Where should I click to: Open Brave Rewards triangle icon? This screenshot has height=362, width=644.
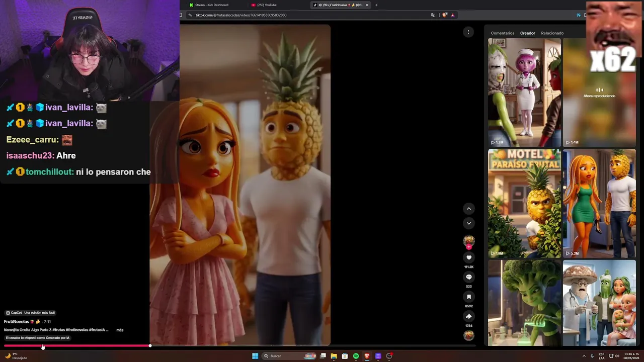click(x=452, y=15)
